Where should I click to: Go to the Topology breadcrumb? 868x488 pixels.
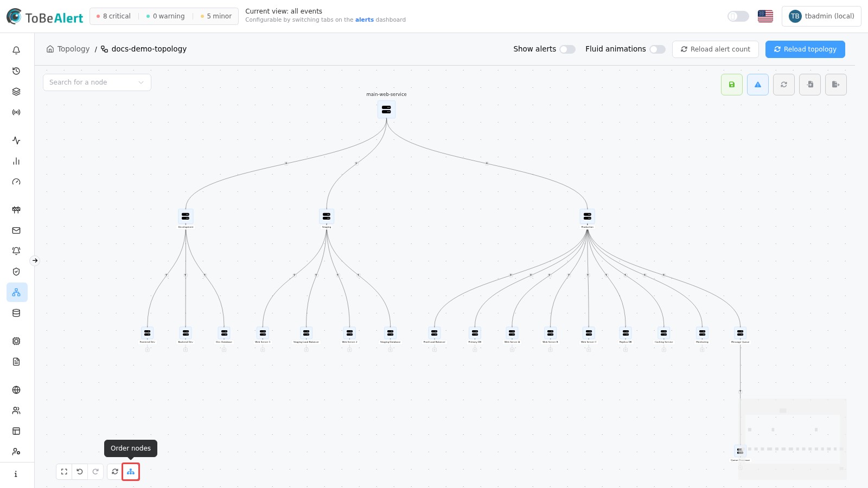pos(68,49)
